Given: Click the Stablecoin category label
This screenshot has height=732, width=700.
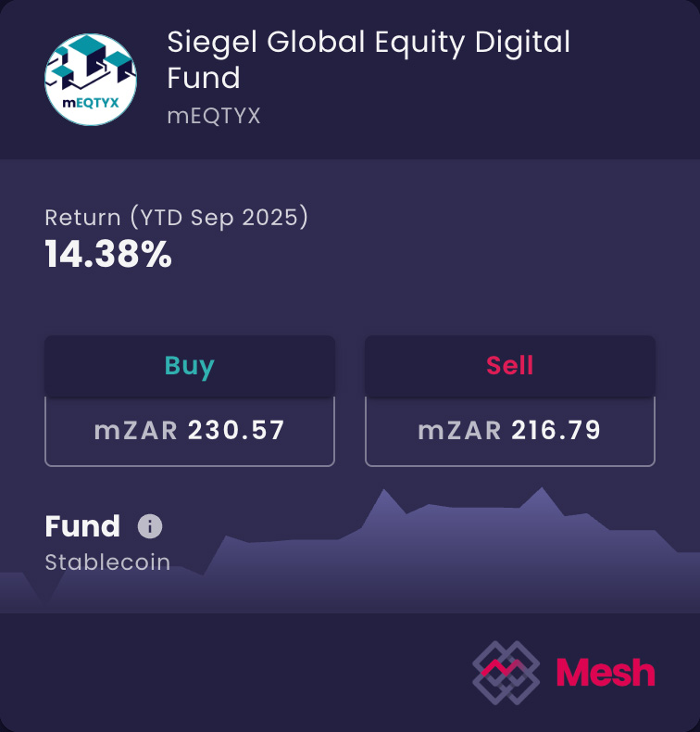Looking at the screenshot, I should tap(107, 562).
